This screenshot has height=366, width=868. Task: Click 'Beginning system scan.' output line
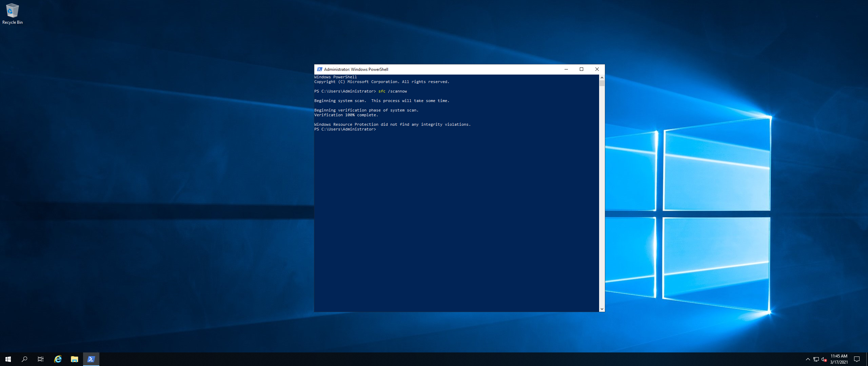[381, 101]
